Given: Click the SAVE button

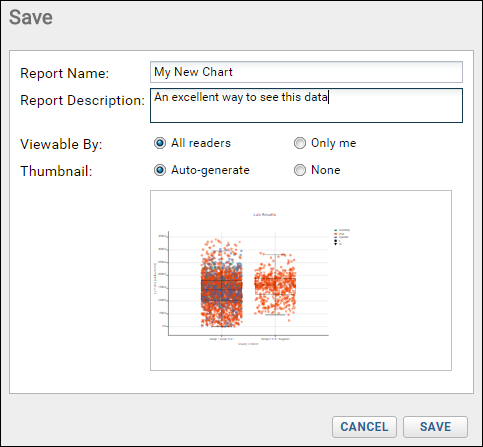Looking at the screenshot, I should pyautogui.click(x=435, y=427).
